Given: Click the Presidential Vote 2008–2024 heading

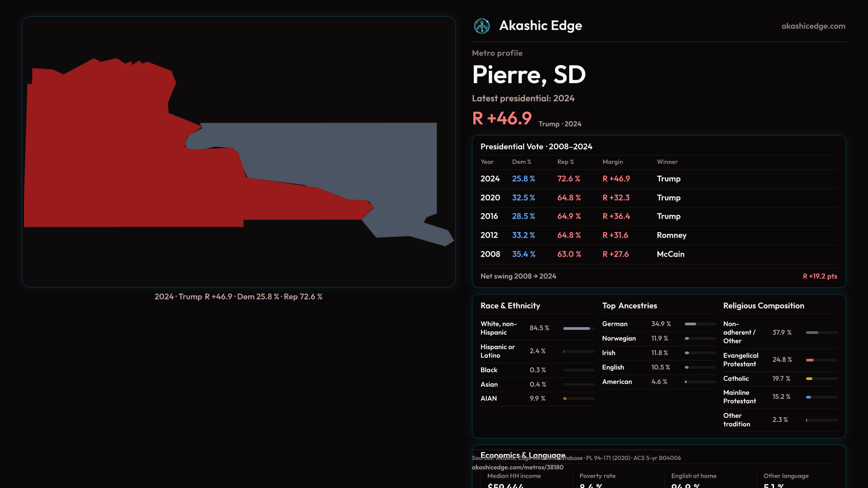Looking at the screenshot, I should point(536,147).
